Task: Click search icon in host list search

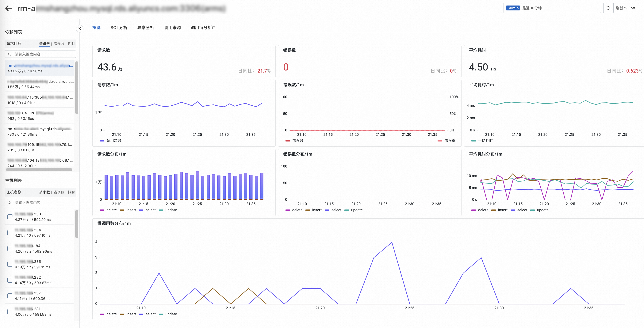Action: click(x=10, y=203)
